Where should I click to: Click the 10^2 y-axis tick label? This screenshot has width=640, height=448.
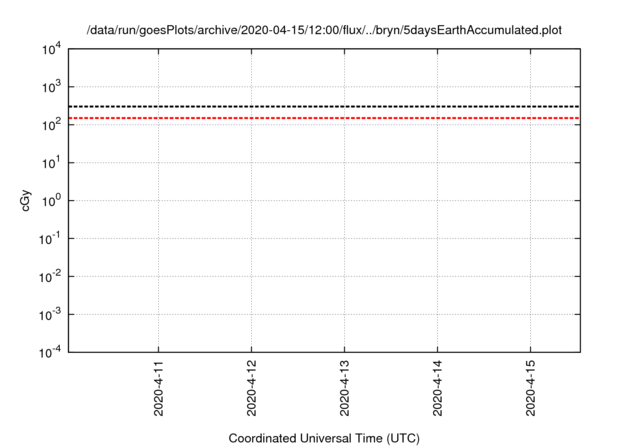click(51, 125)
